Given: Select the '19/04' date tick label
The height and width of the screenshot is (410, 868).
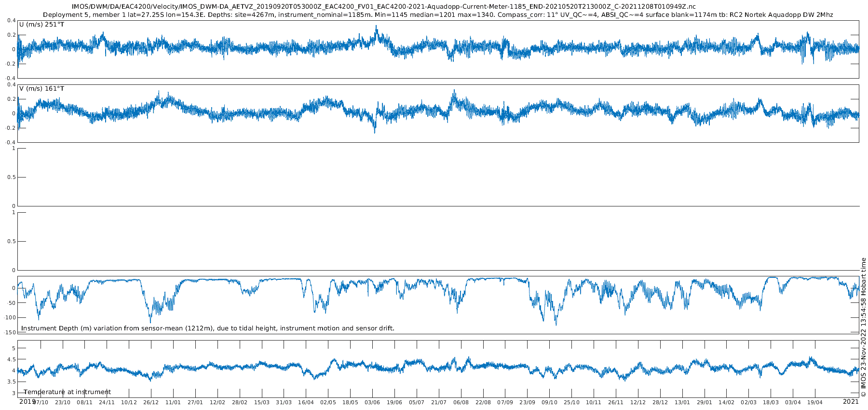Looking at the screenshot, I should [x=815, y=402].
